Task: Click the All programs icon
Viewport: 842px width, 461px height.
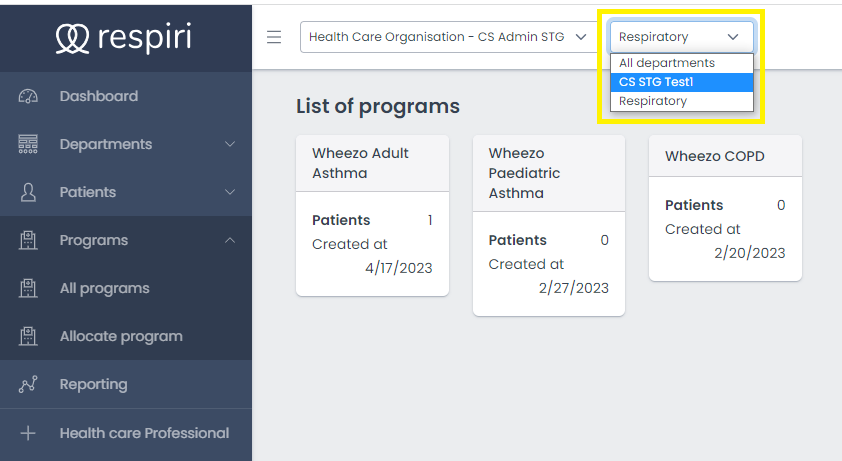Action: coord(28,288)
